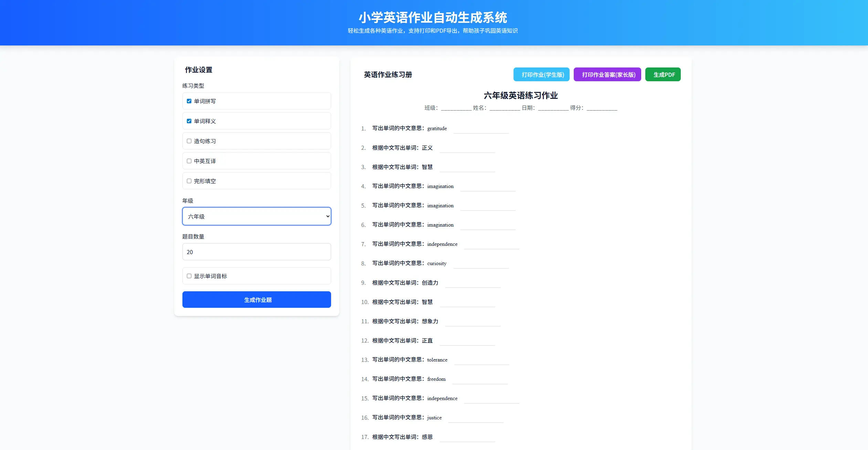The width and height of the screenshot is (868, 450).
Task: Uncheck the 单词拼写 checkbox
Action: coord(189,101)
